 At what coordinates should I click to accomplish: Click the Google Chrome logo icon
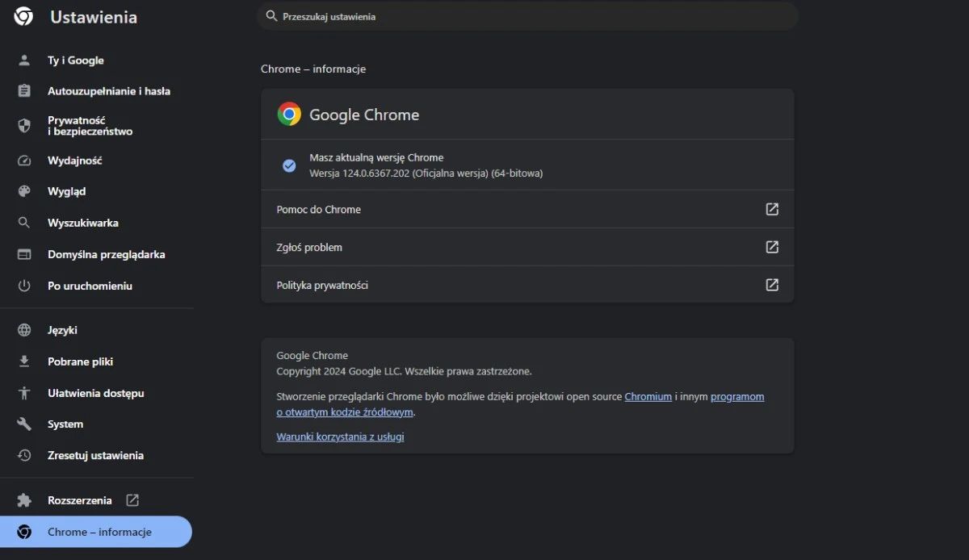(289, 114)
